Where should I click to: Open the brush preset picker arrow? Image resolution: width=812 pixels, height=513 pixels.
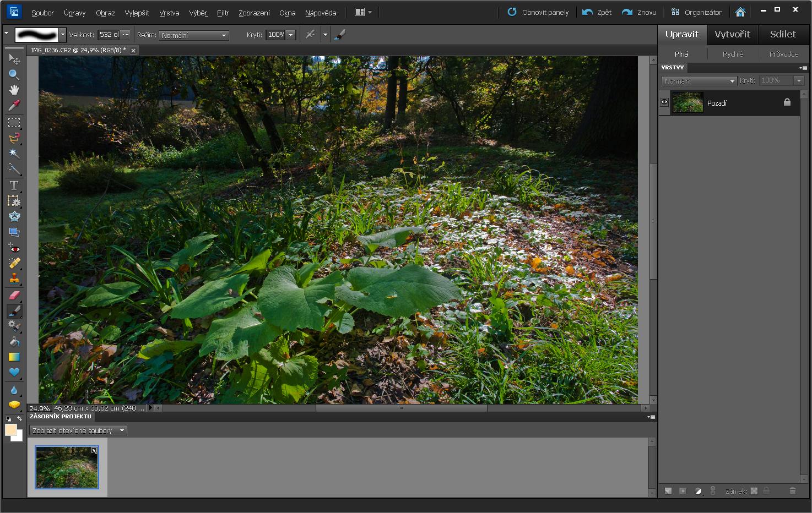(63, 35)
